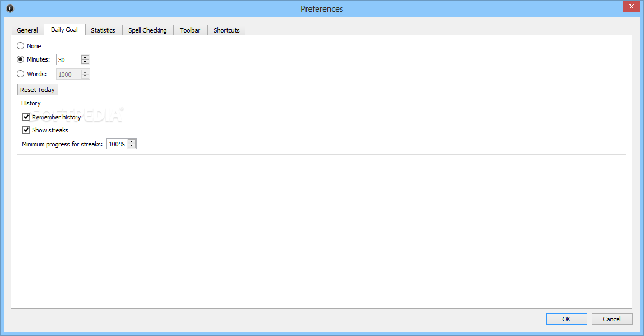
Task: Choose the Minutes daily goal
Action: tap(20, 59)
